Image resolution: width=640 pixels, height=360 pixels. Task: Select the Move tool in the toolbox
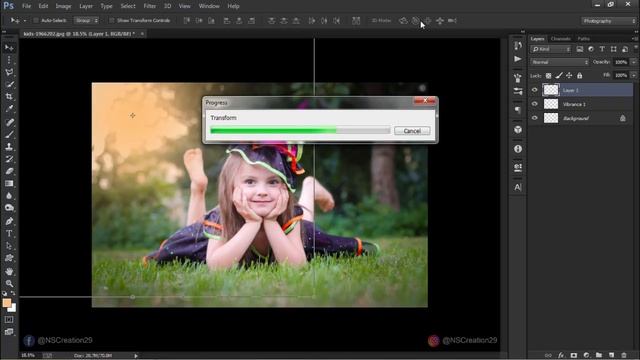(9, 48)
